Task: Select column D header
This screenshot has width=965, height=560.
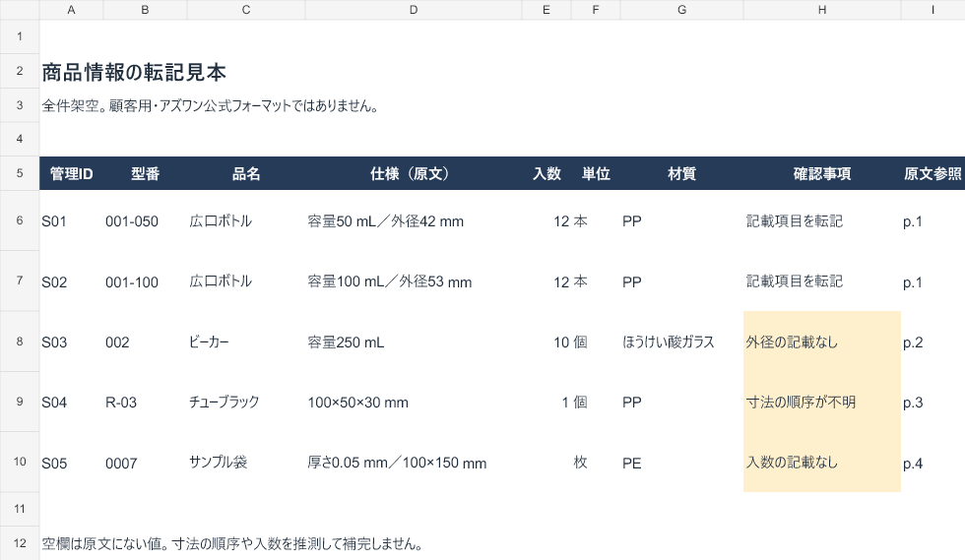Action: coord(414,10)
